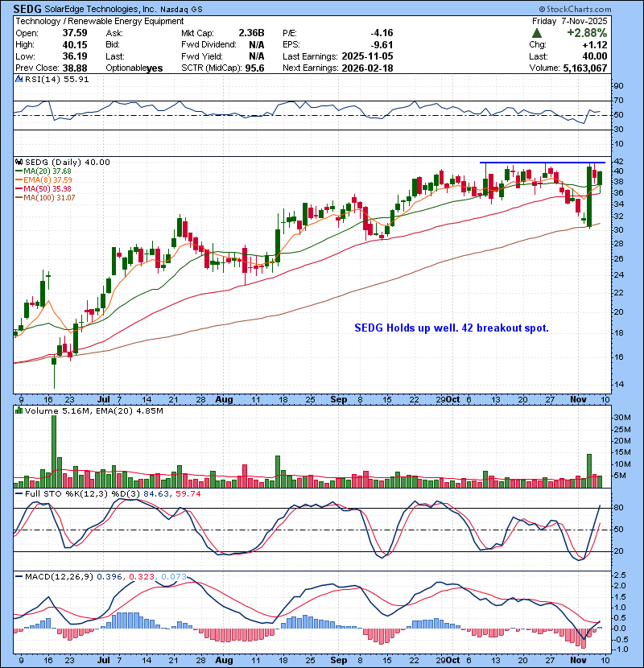This screenshot has width=644, height=668.
Task: Click the date Friday 7-Nov-2025
Action: pos(569,21)
